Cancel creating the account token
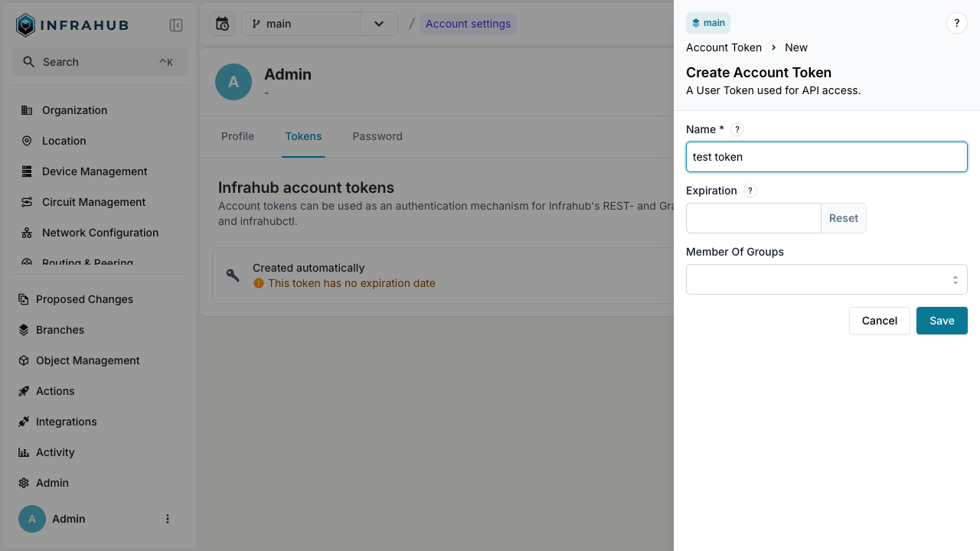The height and width of the screenshot is (551, 980). coord(879,321)
